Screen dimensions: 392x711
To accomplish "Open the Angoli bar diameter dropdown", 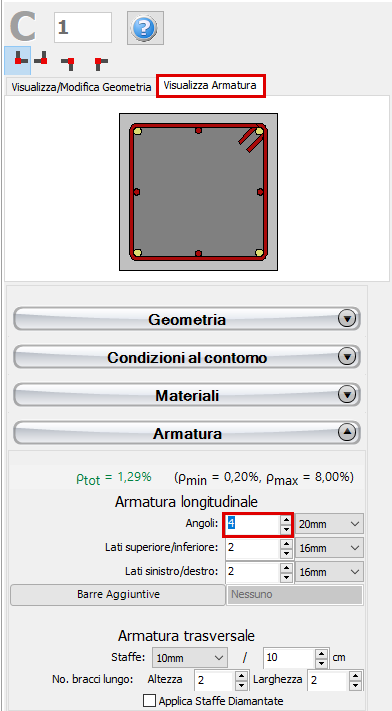I will coord(329,524).
